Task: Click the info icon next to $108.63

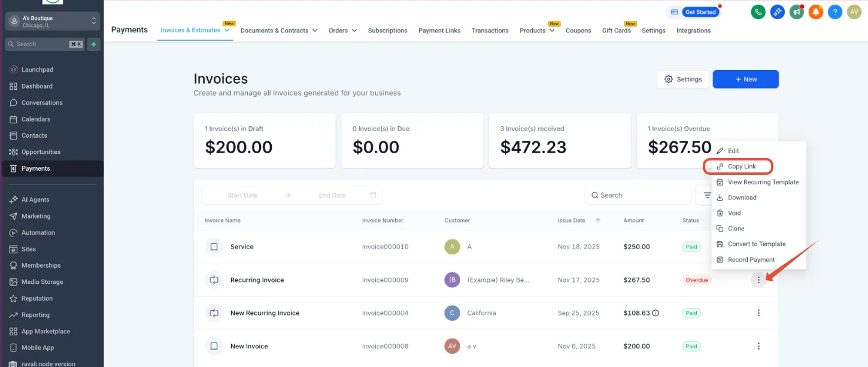Action: pyautogui.click(x=655, y=313)
